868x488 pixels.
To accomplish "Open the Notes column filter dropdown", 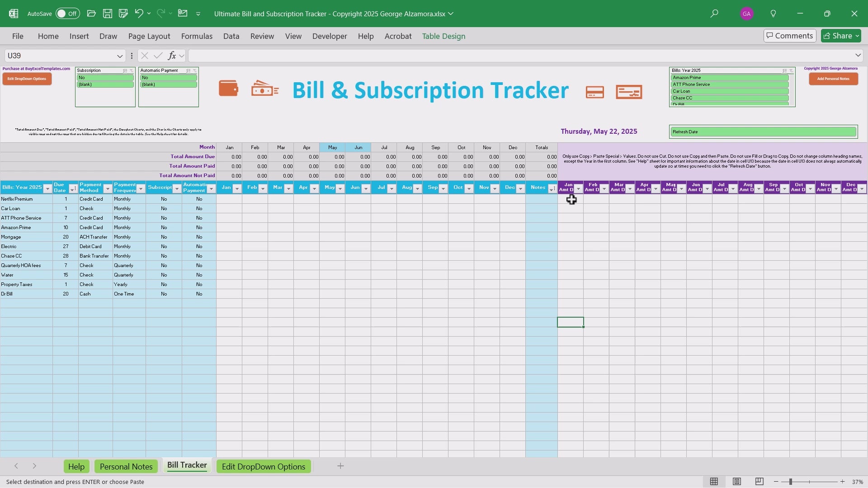I will 552,189.
